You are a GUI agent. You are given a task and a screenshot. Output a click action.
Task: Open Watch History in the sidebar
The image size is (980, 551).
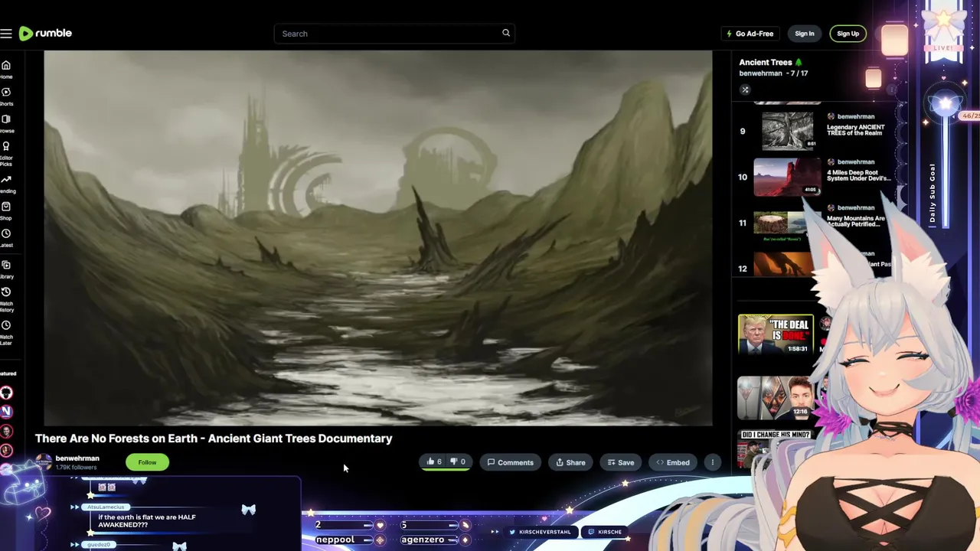click(6, 300)
